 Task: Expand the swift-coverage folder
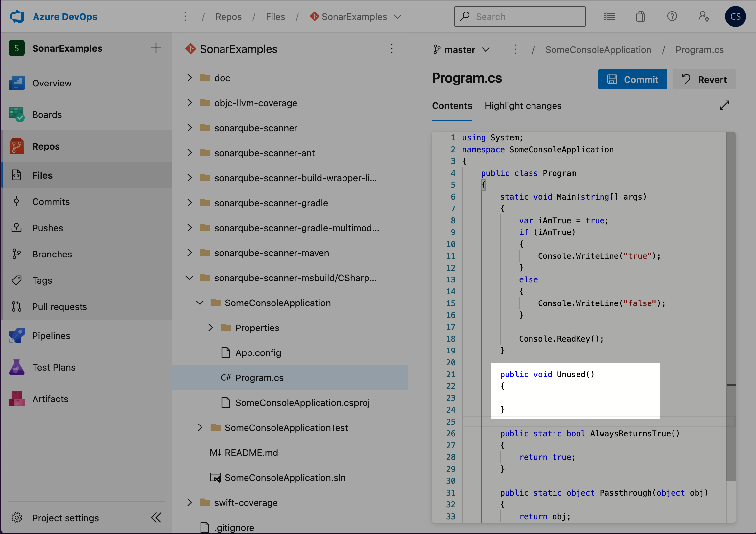(x=189, y=502)
